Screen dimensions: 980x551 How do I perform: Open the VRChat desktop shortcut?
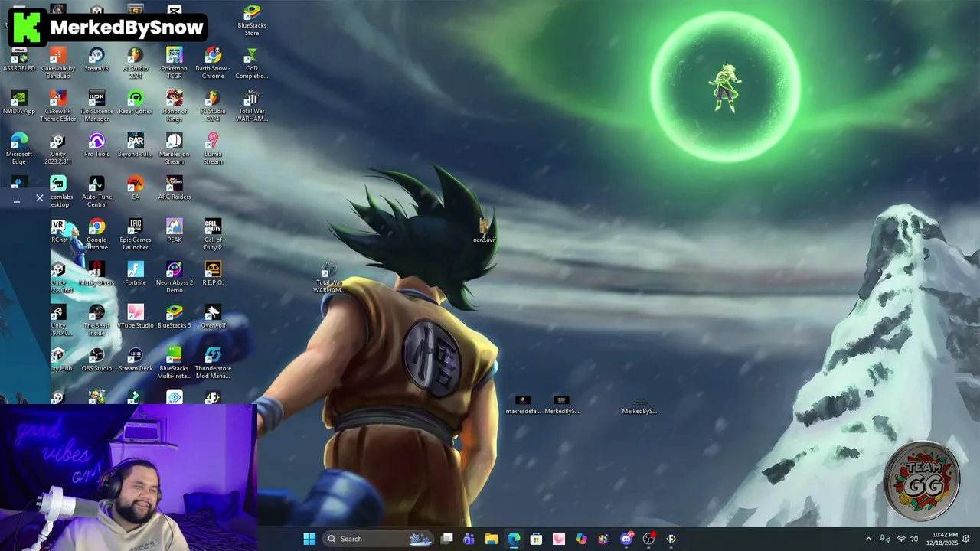[59, 231]
